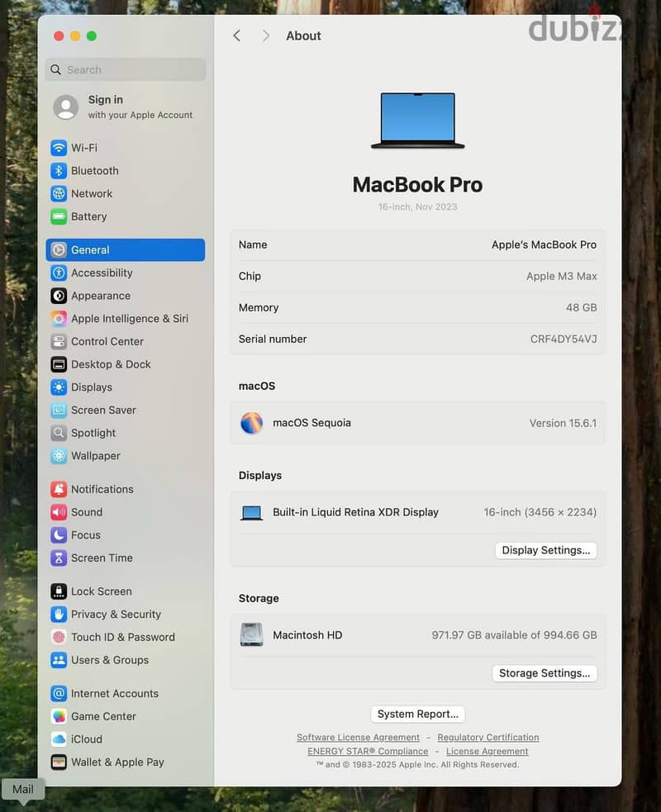Click the Appearance icon

pyautogui.click(x=59, y=295)
